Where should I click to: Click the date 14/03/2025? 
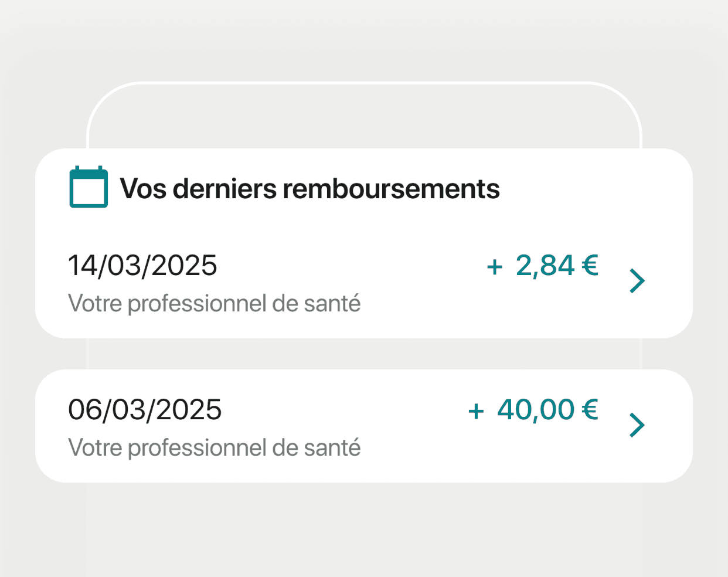coord(142,266)
